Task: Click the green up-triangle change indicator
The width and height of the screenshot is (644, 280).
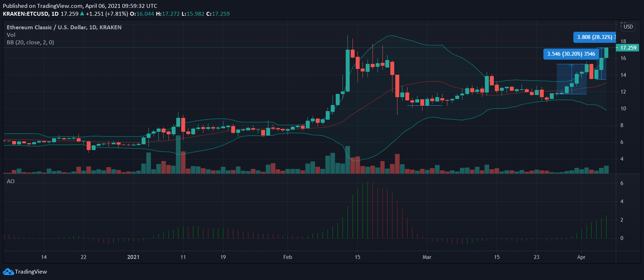Action: [x=82, y=14]
